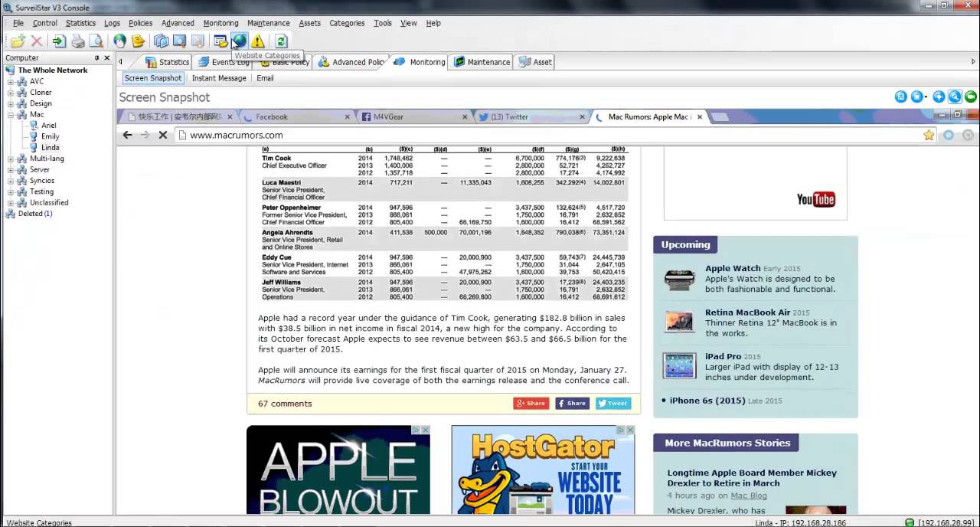The height and width of the screenshot is (527, 980).
Task: Click the new folder toolbar icon
Action: coord(18,41)
